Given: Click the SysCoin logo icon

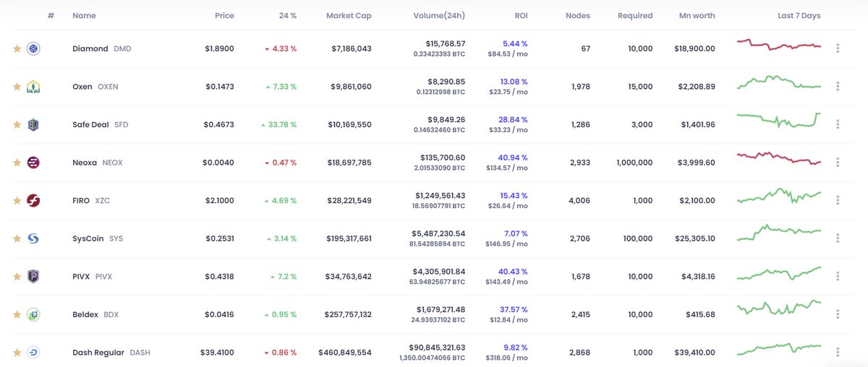Looking at the screenshot, I should (33, 238).
